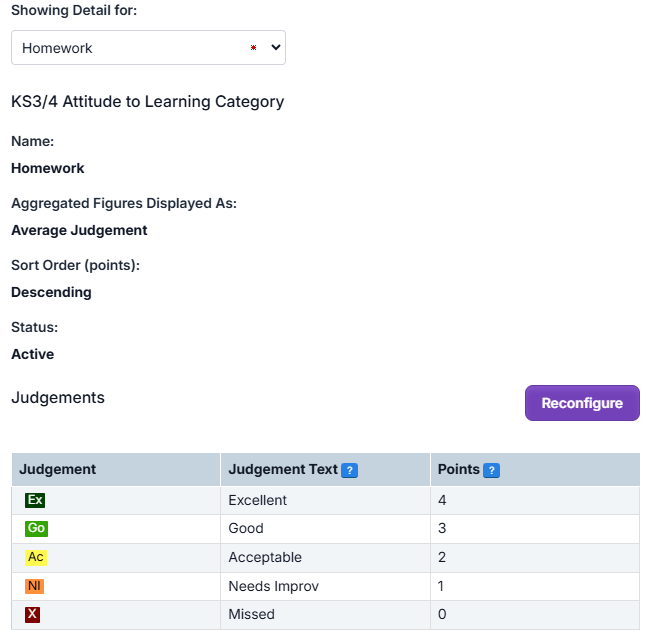Click the Average Judgement value text

click(x=79, y=230)
